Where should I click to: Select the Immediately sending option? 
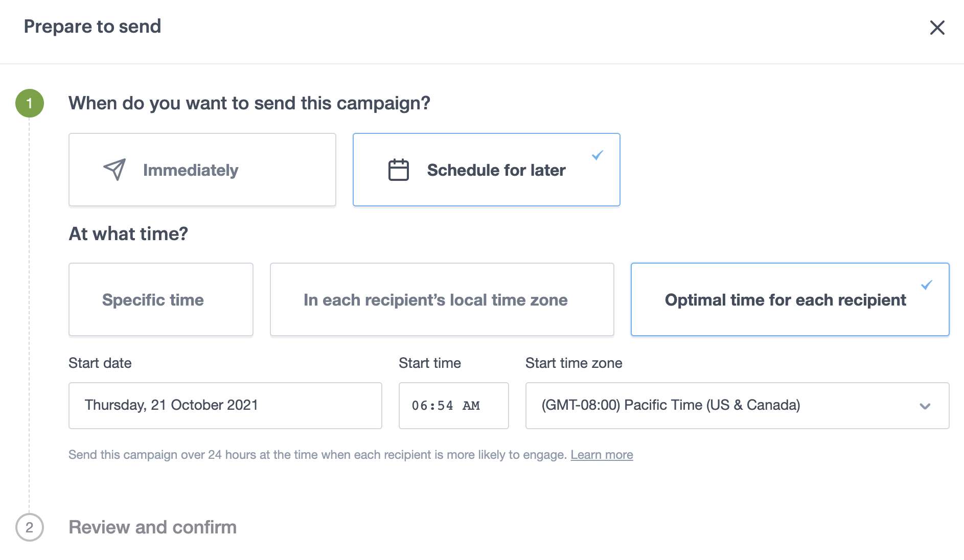coord(202,169)
